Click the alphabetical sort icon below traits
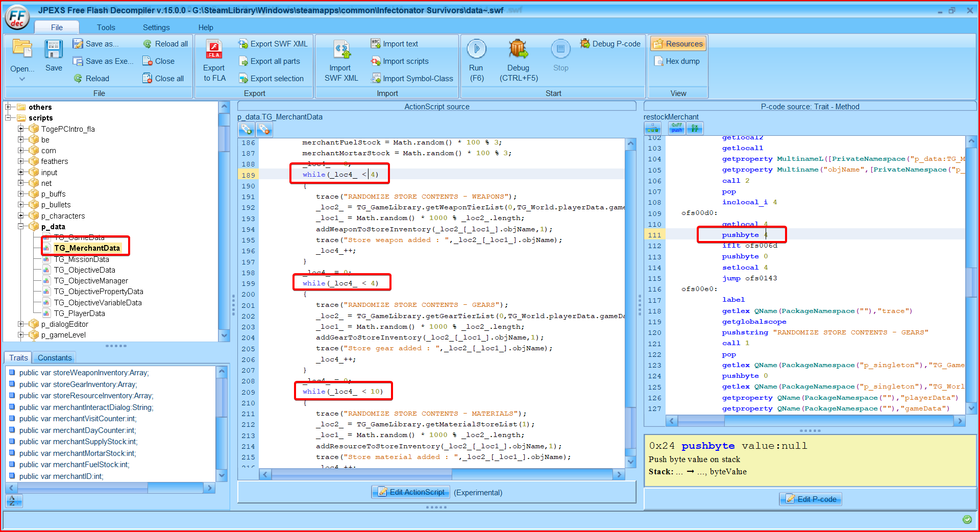This screenshot has width=980, height=532. (13, 501)
